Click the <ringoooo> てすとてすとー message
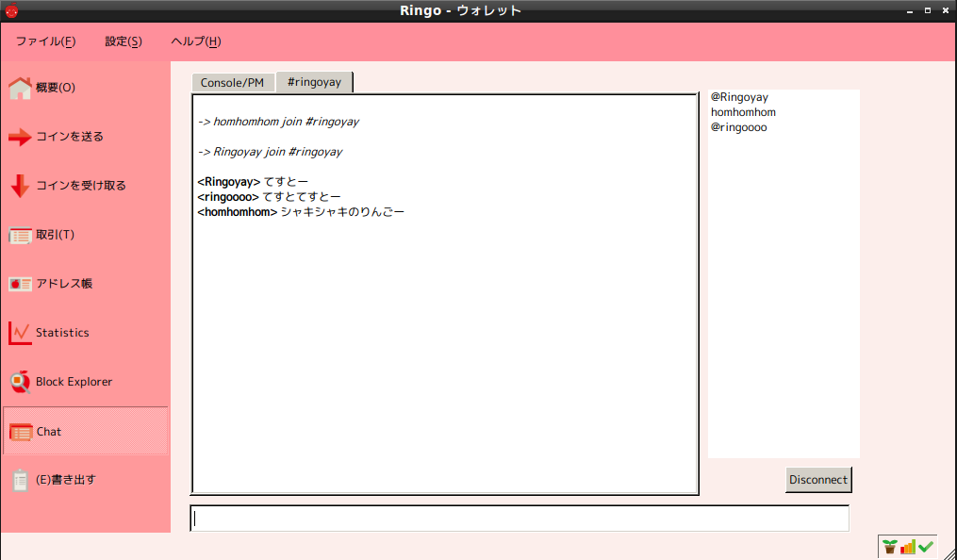Image resolution: width=957 pixels, height=560 pixels. (269, 197)
